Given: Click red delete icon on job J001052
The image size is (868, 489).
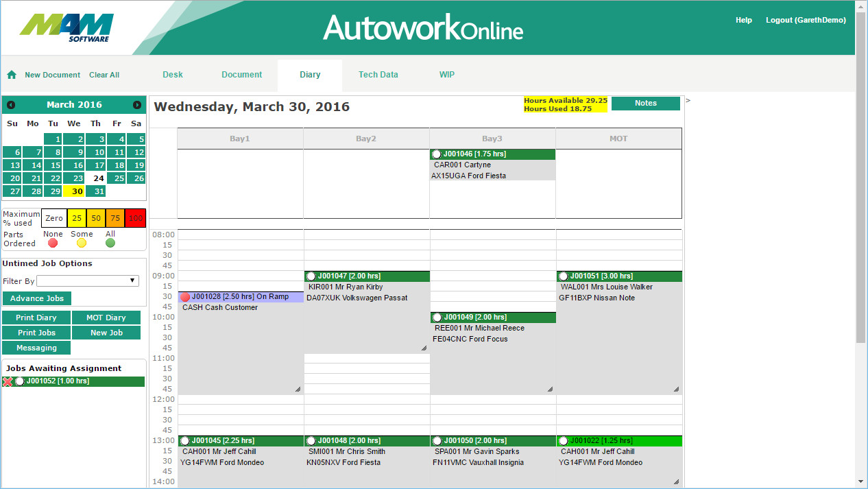Looking at the screenshot, I should 8,381.
